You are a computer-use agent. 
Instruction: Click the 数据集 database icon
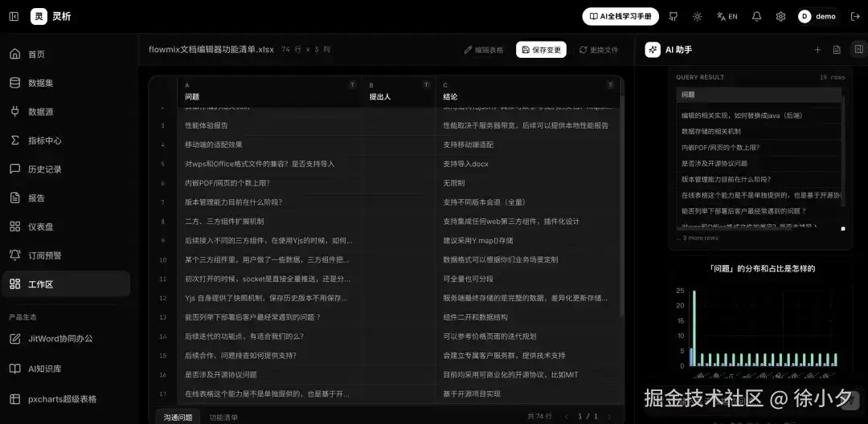[15, 83]
